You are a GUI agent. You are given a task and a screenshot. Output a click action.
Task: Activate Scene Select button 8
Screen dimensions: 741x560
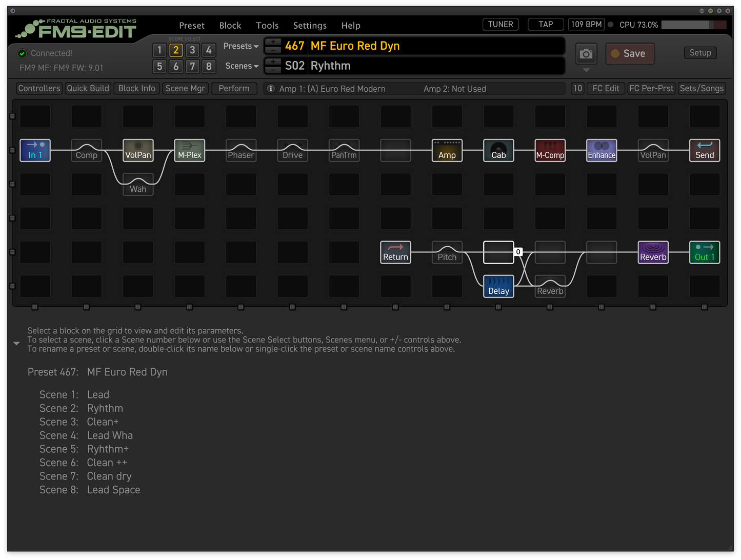pos(209,66)
